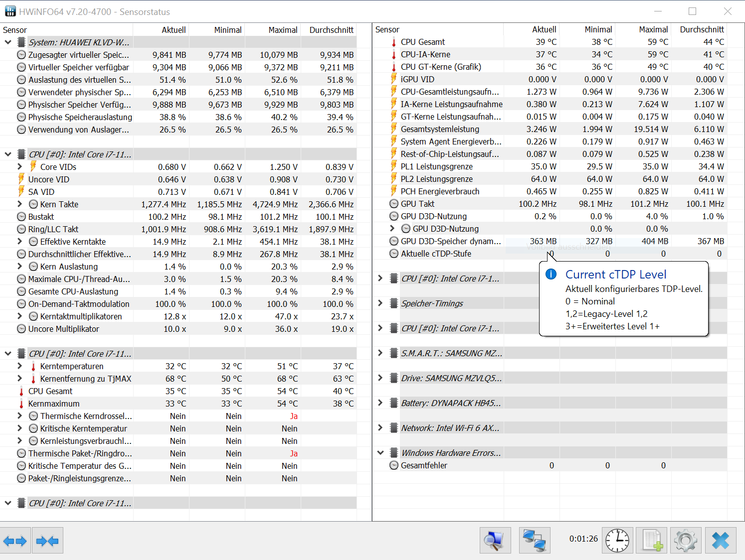Collapse the System: HUAWEI KLVD-W... section
This screenshot has width=745, height=560.
pyautogui.click(x=8, y=42)
